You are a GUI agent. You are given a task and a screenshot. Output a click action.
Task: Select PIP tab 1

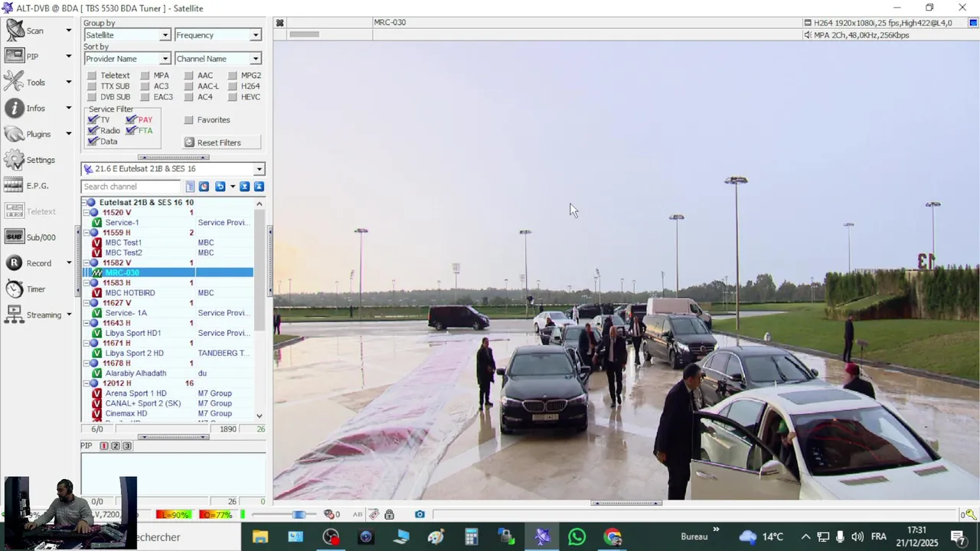[x=104, y=446]
